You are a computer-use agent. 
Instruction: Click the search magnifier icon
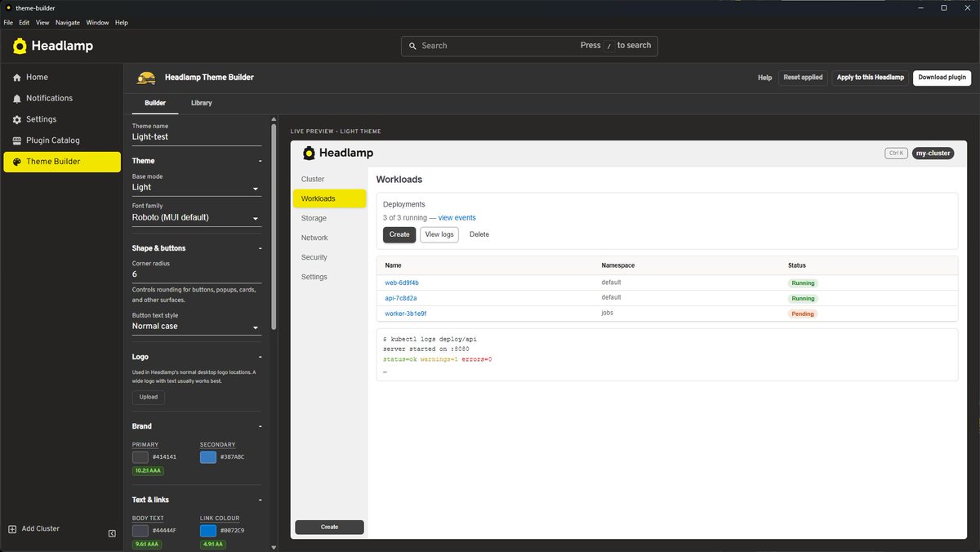(x=412, y=46)
